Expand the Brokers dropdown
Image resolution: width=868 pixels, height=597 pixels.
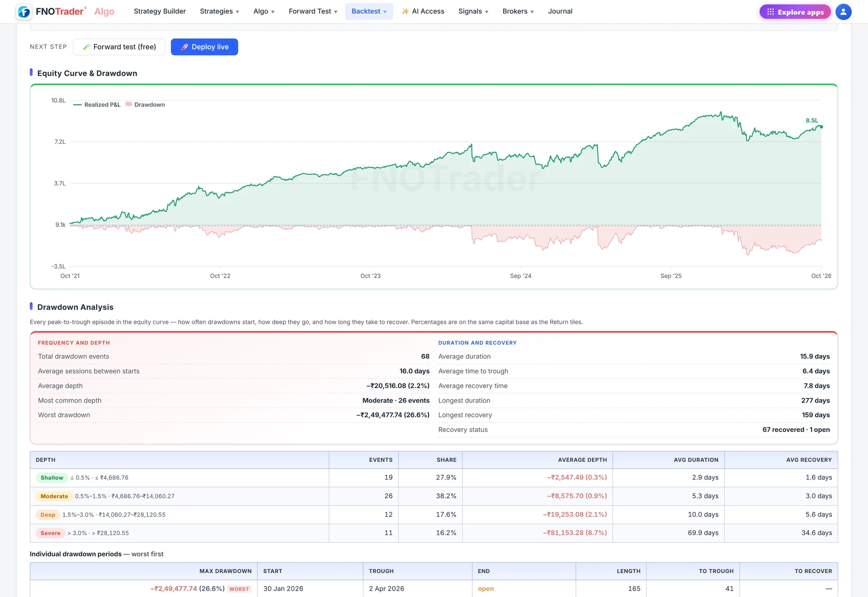pyautogui.click(x=518, y=11)
